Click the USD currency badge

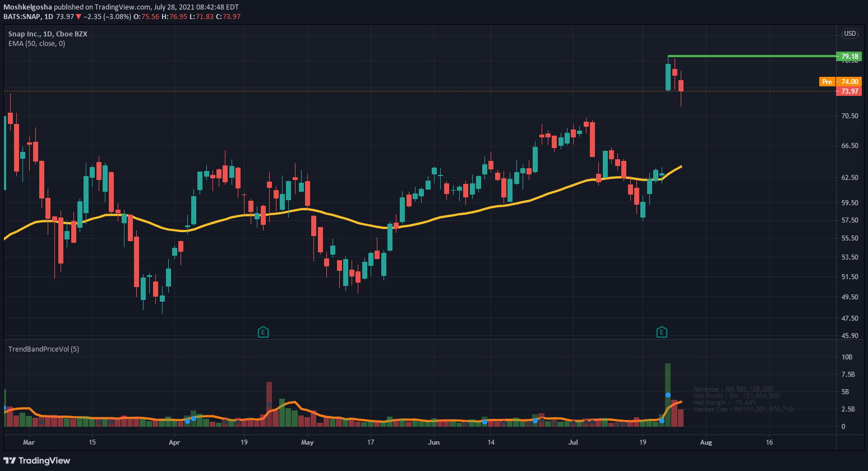[850, 34]
